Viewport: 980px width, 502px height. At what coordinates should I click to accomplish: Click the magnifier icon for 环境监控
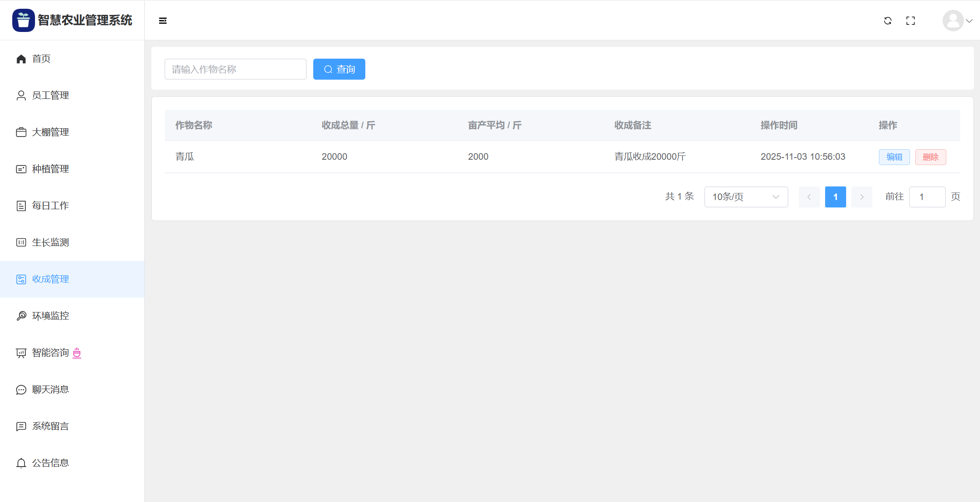point(21,316)
